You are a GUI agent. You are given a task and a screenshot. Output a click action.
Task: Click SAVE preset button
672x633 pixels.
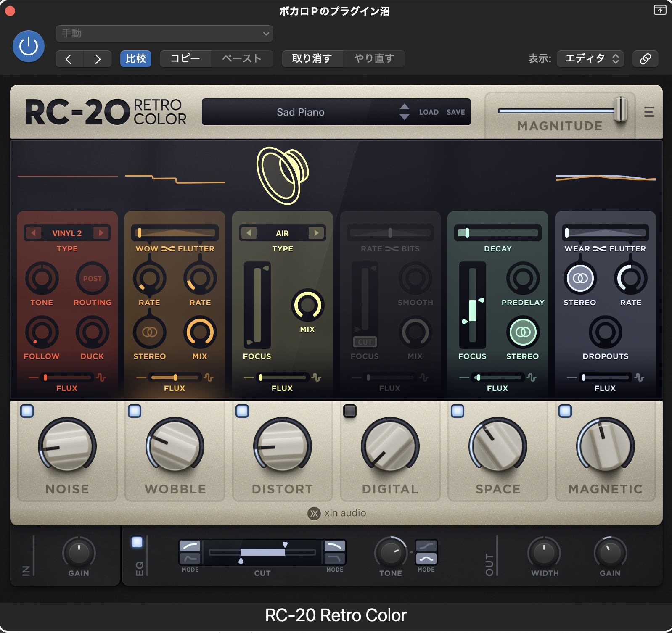[x=456, y=112]
